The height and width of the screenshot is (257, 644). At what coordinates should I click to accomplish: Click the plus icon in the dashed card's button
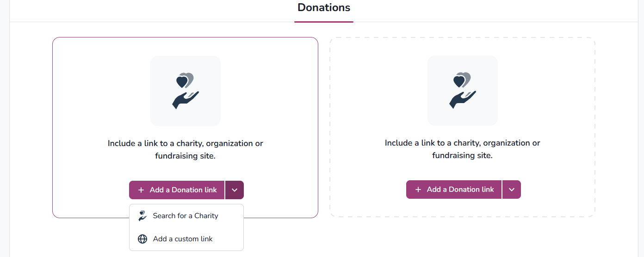click(418, 190)
